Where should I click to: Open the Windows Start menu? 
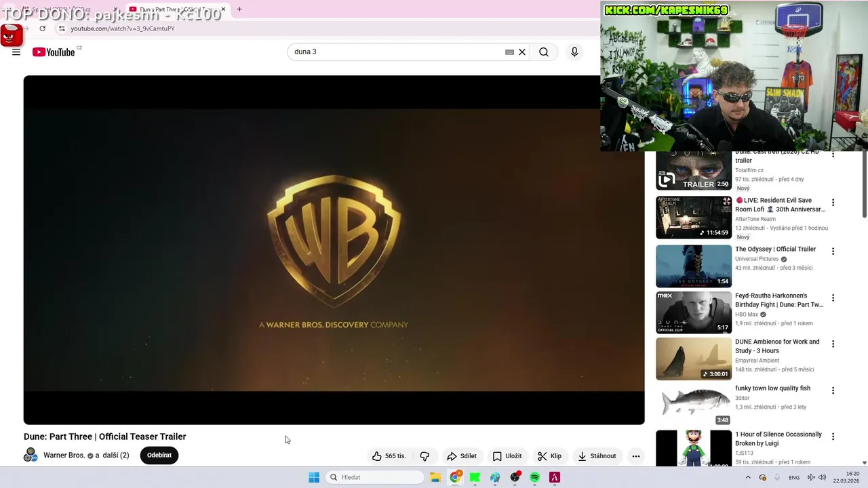click(x=314, y=477)
